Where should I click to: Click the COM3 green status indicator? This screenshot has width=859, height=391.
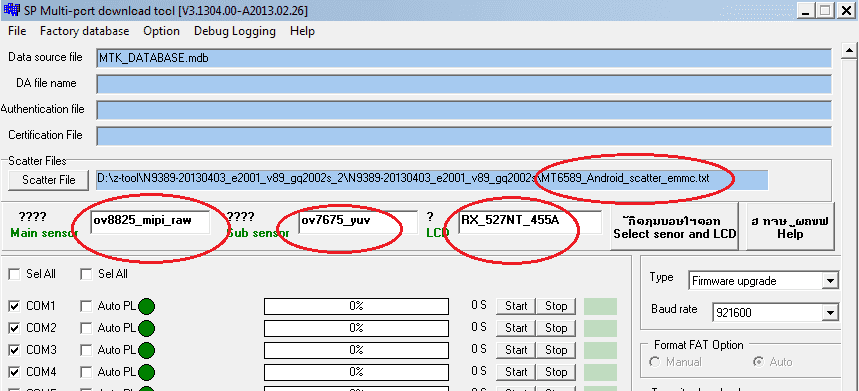pyautogui.click(x=146, y=350)
